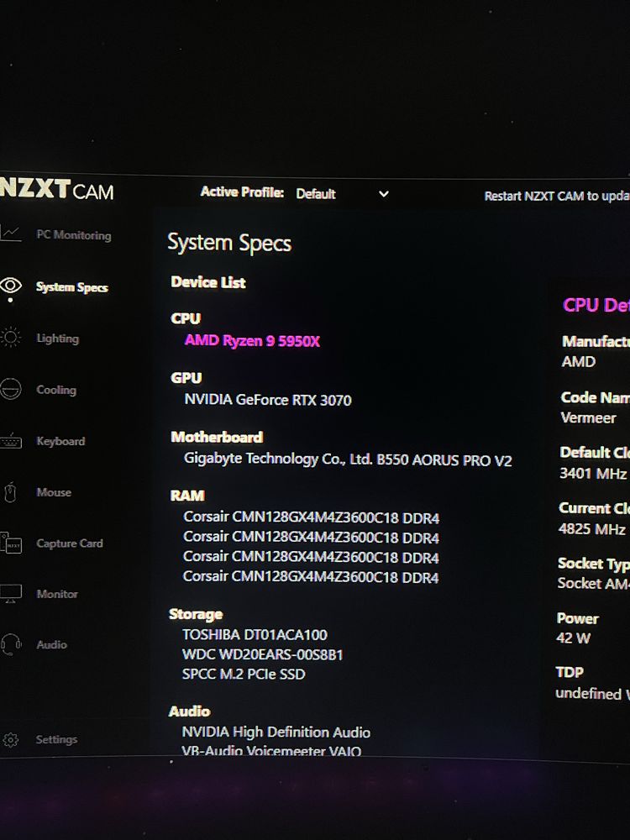Select SPCC M.2 PCIe SSD device
Image resolution: width=630 pixels, height=840 pixels.
point(244,674)
